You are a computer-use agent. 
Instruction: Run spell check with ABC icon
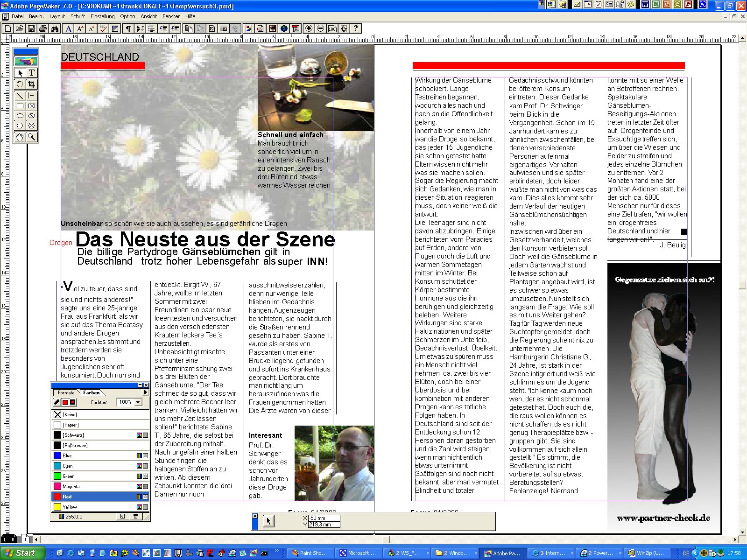(x=103, y=28)
